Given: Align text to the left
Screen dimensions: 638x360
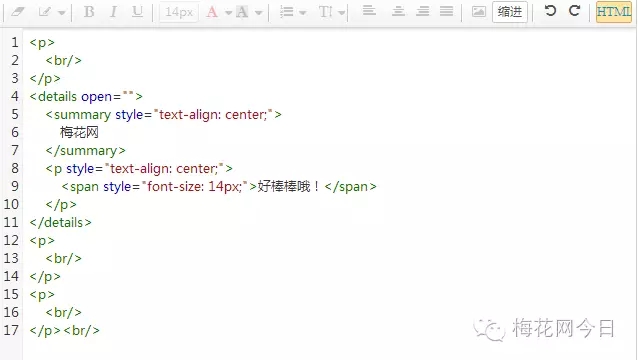Looking at the screenshot, I should click(x=369, y=11).
